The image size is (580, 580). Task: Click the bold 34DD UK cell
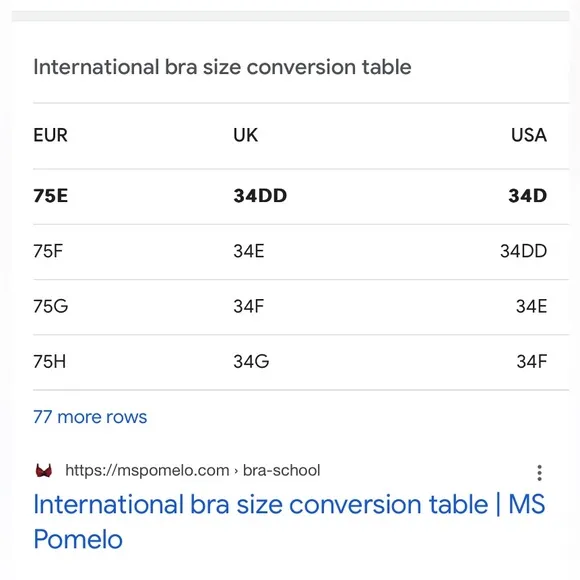(260, 196)
